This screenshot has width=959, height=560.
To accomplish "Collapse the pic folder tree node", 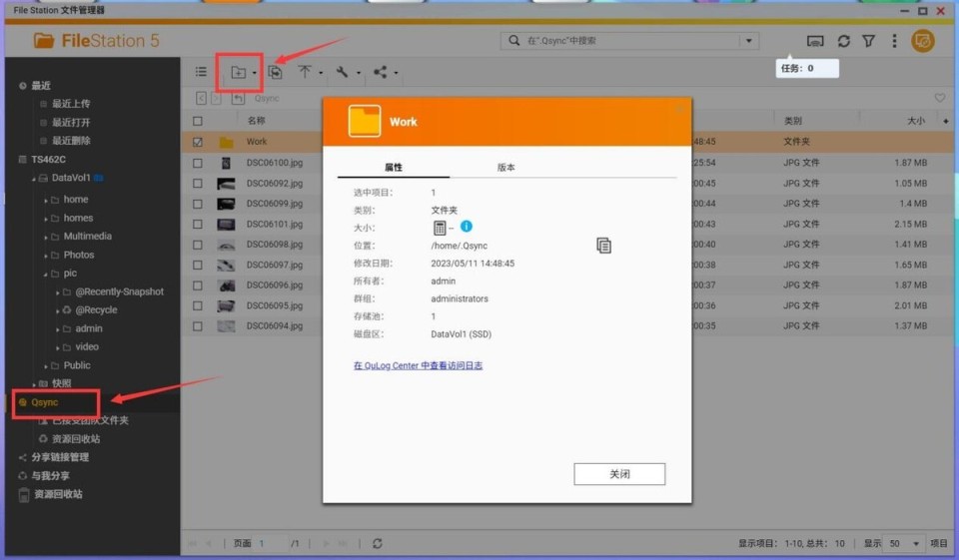I will click(46, 274).
